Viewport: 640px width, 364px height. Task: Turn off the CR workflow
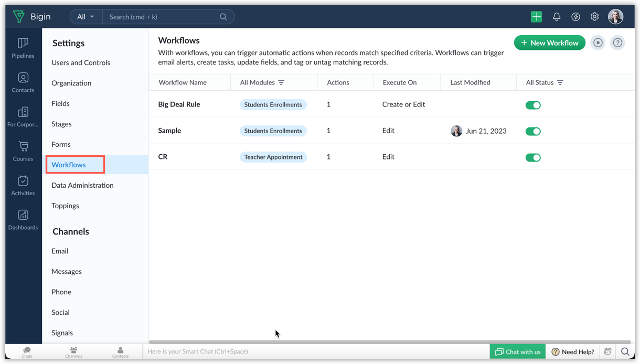coord(533,157)
